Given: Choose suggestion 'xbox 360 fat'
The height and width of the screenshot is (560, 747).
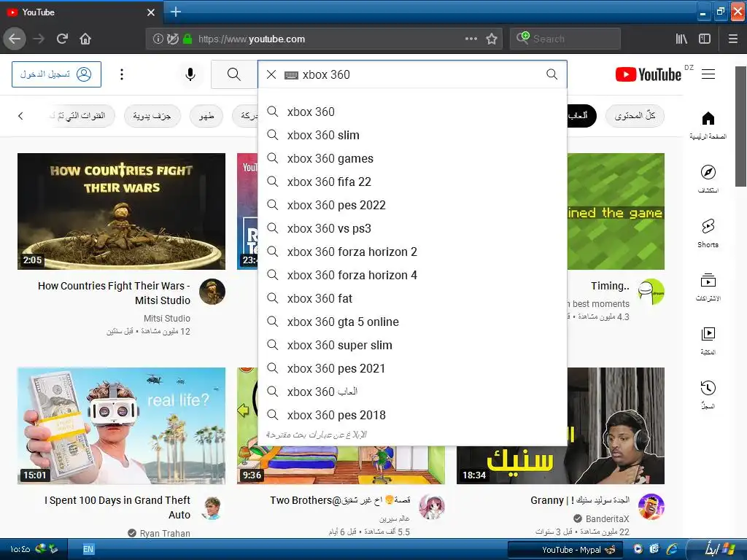Looking at the screenshot, I should point(413,298).
